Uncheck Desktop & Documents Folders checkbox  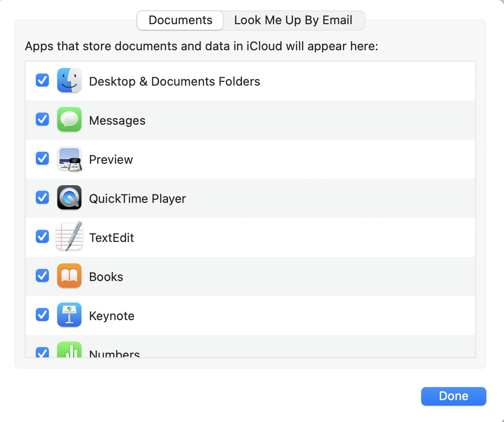[42, 81]
